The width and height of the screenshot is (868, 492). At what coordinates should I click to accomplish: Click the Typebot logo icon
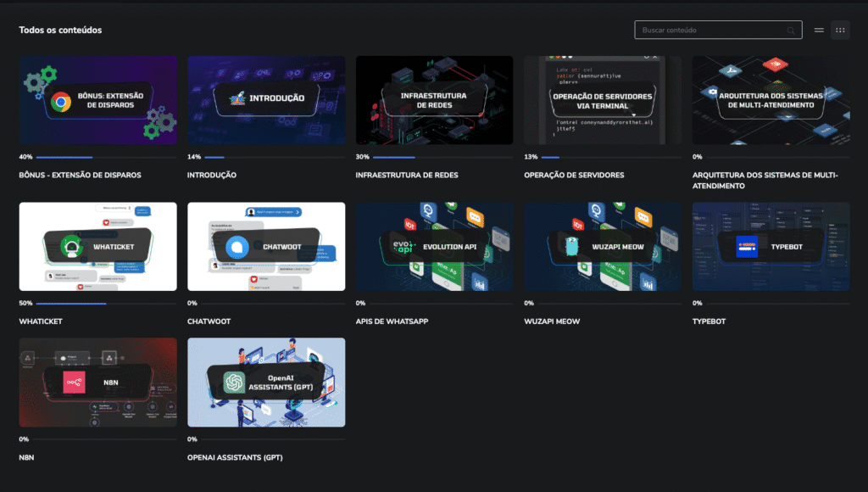[x=747, y=247]
